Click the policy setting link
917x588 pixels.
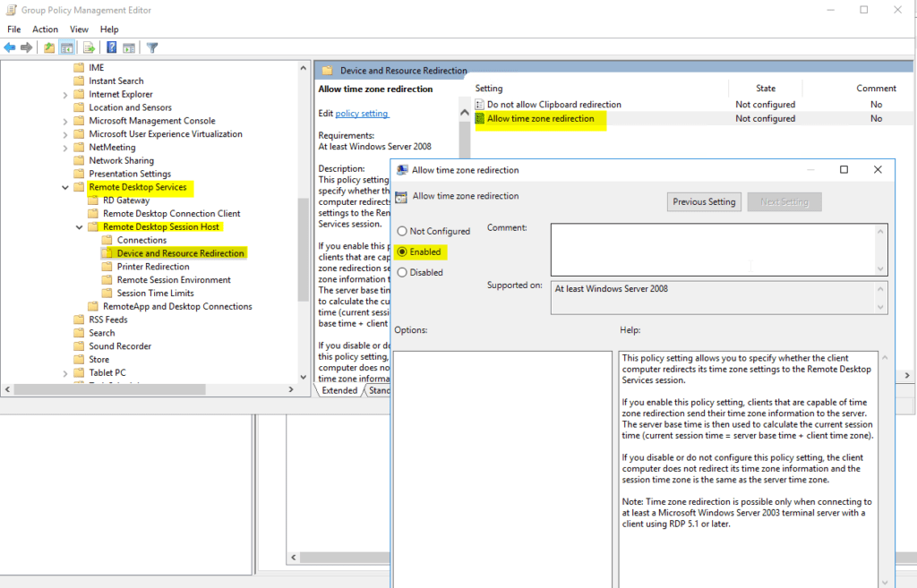361,113
